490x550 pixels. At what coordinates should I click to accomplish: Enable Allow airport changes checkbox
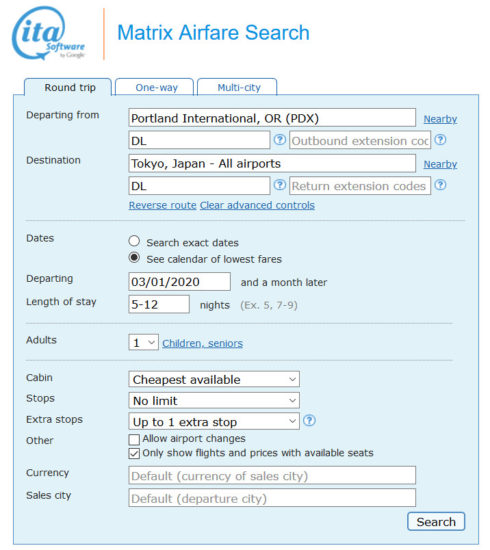(134, 439)
